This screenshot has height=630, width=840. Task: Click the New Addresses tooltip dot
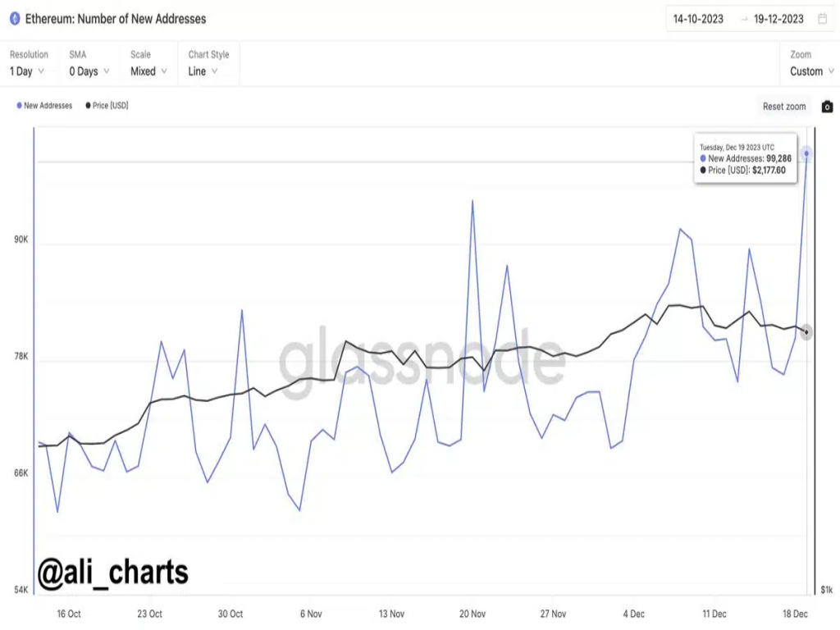tap(703, 158)
